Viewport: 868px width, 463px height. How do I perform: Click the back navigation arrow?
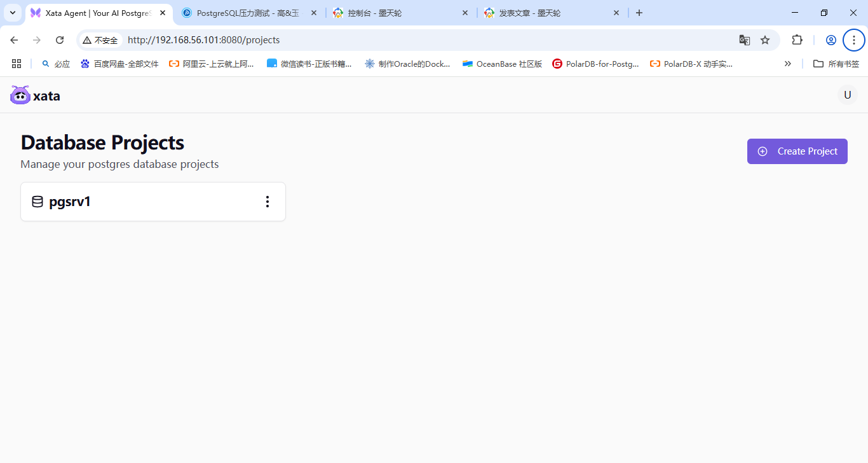pos(14,39)
